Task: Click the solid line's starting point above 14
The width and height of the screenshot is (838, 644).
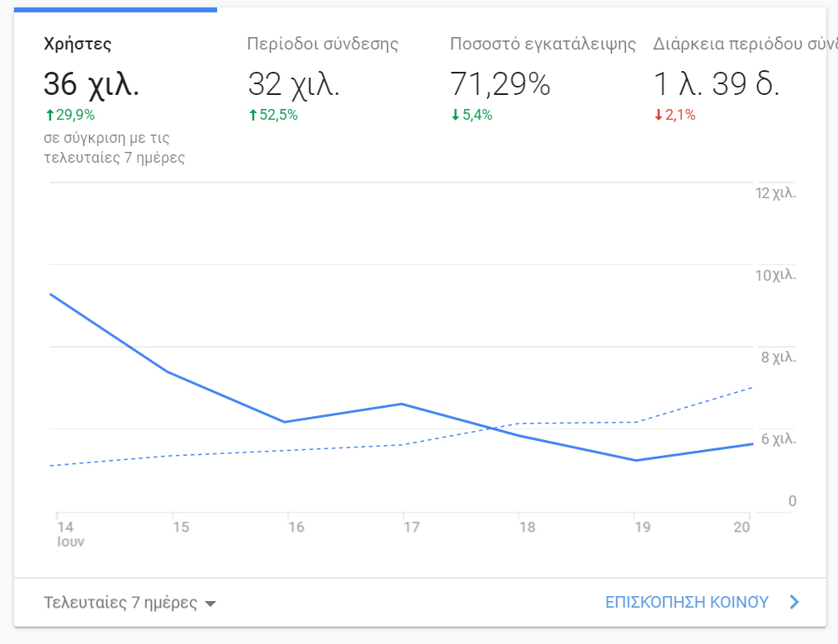Action: coord(51,294)
